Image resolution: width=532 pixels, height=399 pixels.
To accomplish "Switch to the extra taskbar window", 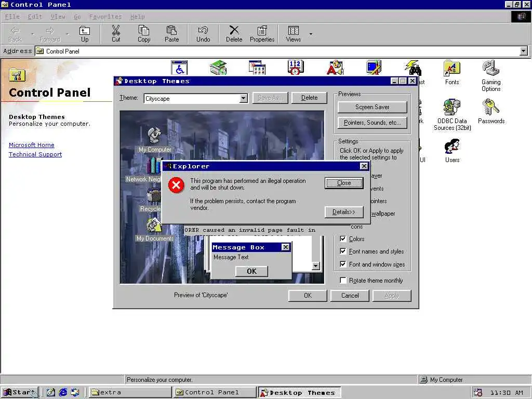I will pos(129,392).
